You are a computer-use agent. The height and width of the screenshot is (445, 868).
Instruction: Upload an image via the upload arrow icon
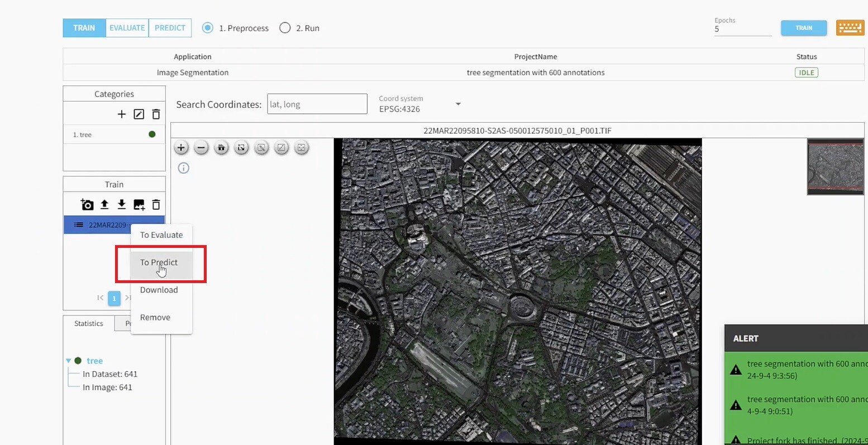pyautogui.click(x=104, y=204)
